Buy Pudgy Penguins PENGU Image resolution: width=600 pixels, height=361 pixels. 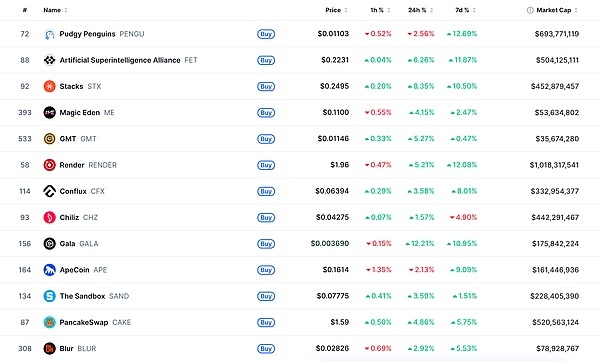coord(266,34)
